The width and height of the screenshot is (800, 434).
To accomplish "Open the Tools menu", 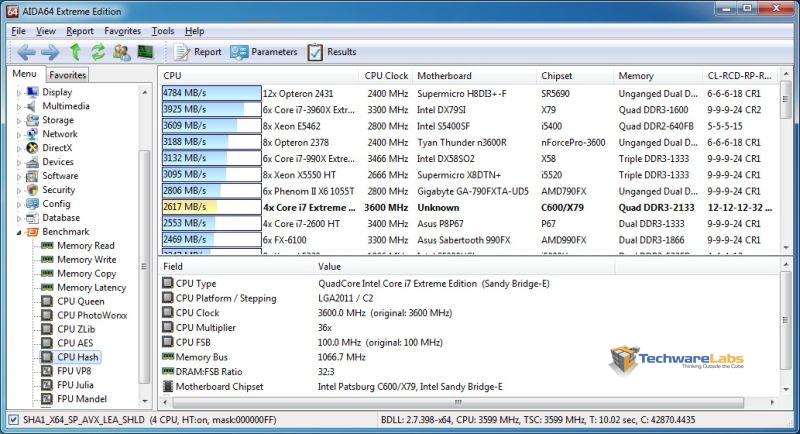I will coord(163,31).
